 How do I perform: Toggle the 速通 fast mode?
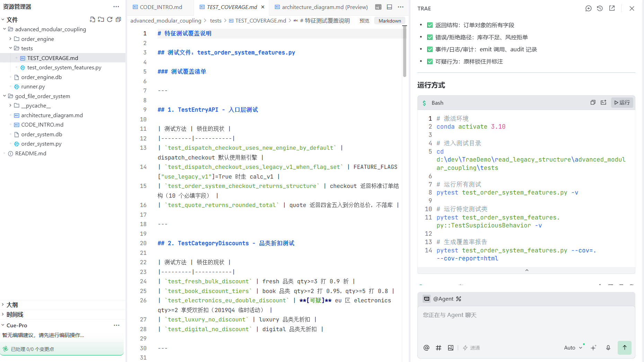[x=471, y=348]
